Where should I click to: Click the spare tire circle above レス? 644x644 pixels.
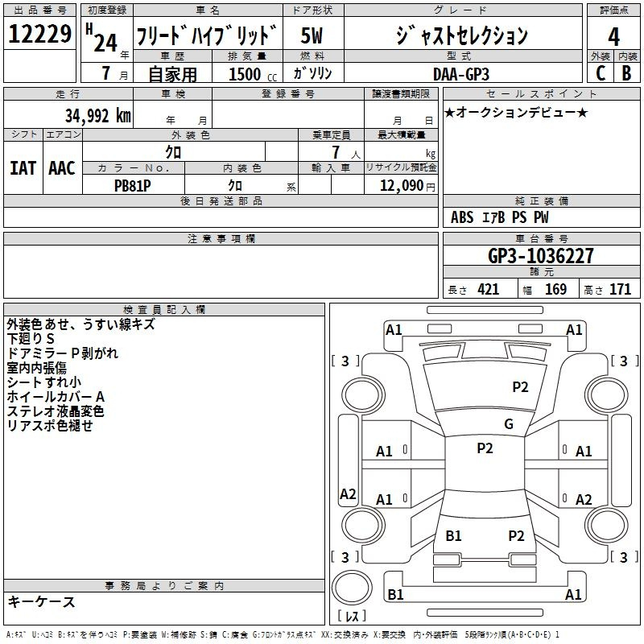tap(352, 588)
